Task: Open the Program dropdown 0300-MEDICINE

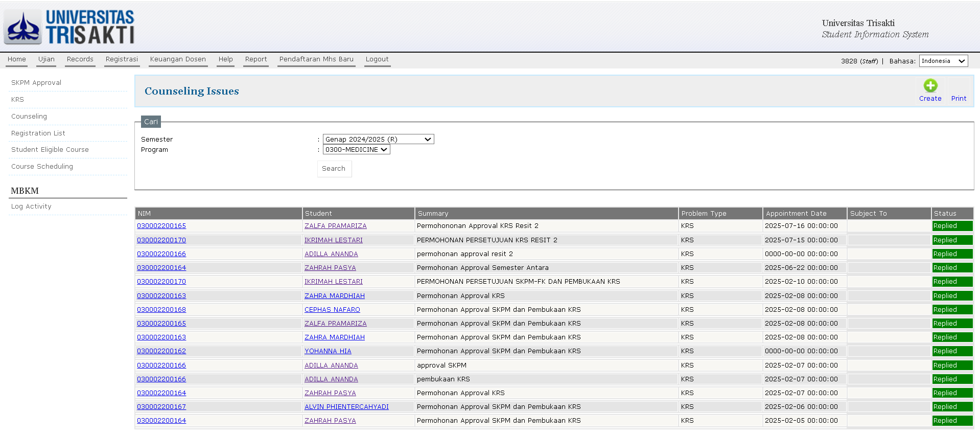Action: [x=357, y=149]
